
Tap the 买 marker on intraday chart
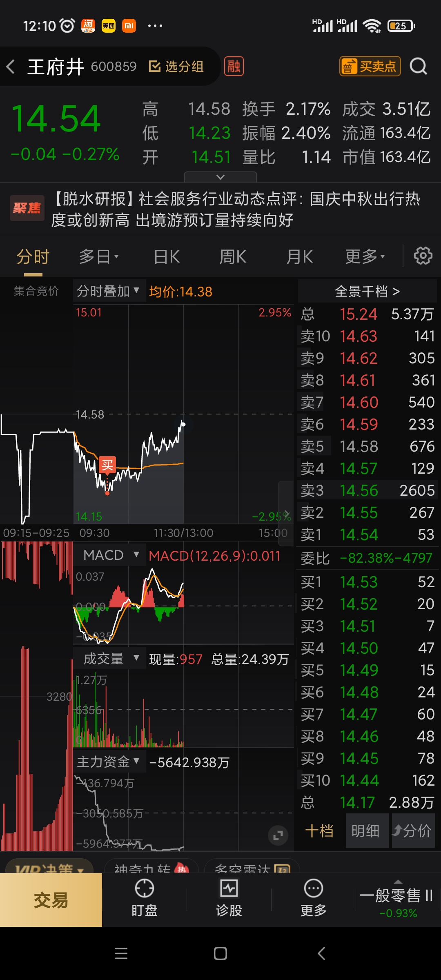pos(107,465)
